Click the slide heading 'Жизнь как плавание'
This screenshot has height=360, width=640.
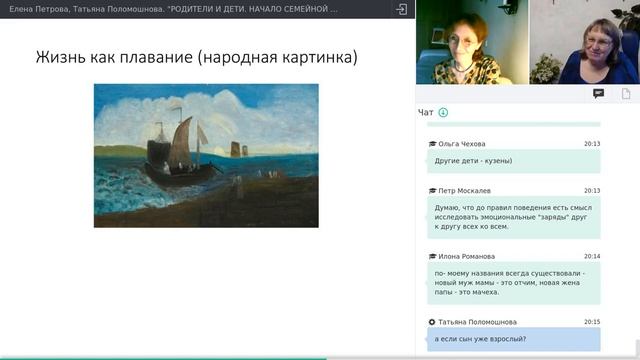click(196, 57)
